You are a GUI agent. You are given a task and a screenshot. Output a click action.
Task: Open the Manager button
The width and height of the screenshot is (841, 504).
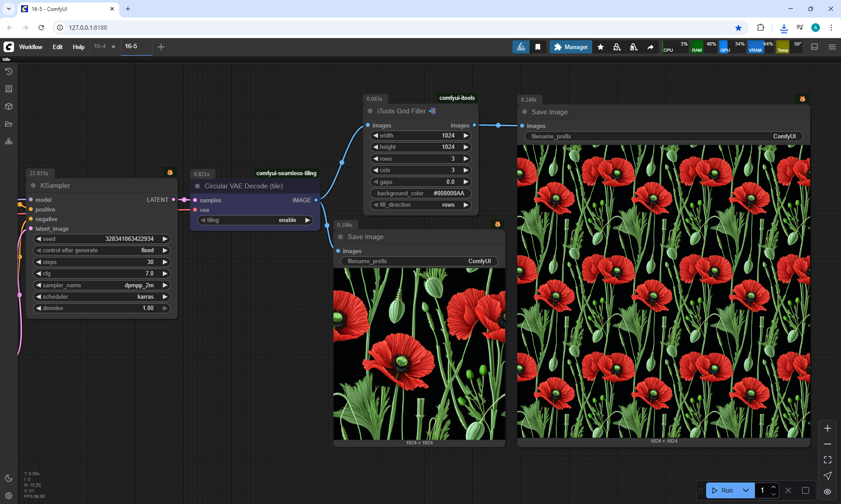[x=571, y=47]
